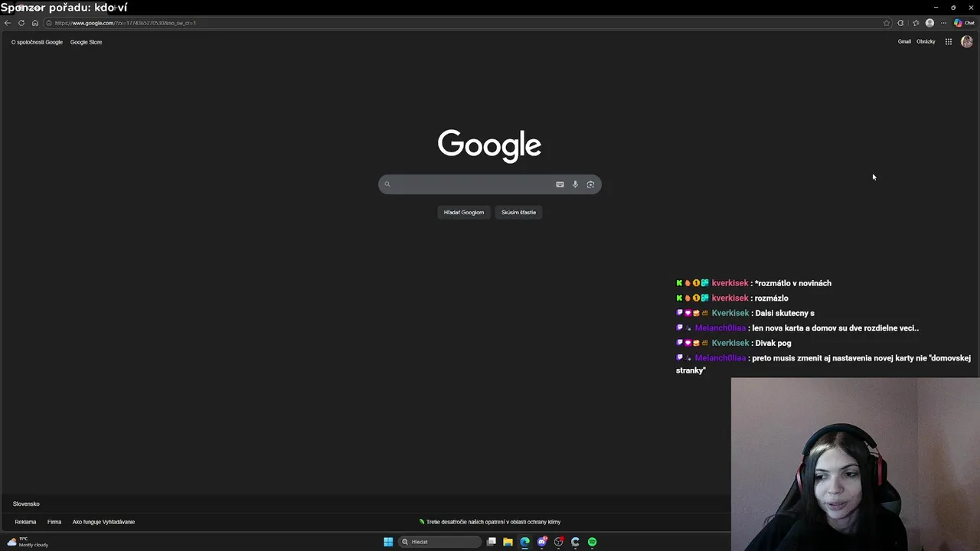Viewport: 980px width, 551px height.
Task: Click the Hľadať Googlom button
Action: coord(464,212)
